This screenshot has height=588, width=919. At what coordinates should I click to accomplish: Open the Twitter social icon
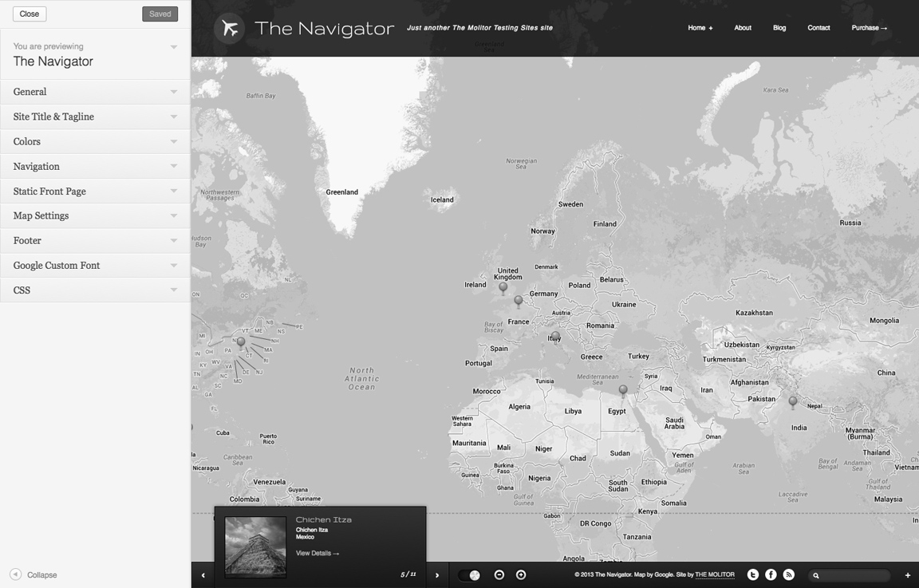(x=752, y=574)
